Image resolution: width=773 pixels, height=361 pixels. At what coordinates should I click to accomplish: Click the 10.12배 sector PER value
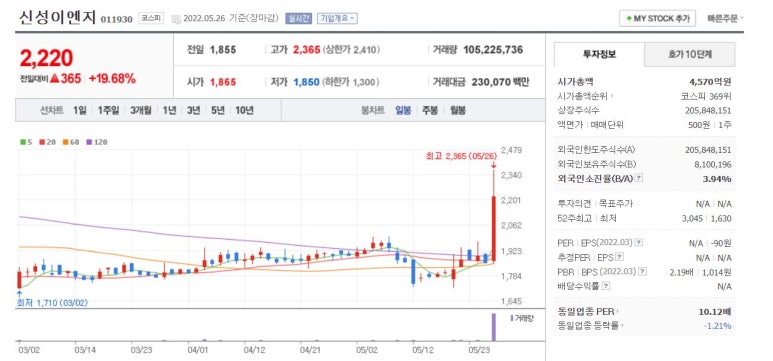(x=715, y=311)
